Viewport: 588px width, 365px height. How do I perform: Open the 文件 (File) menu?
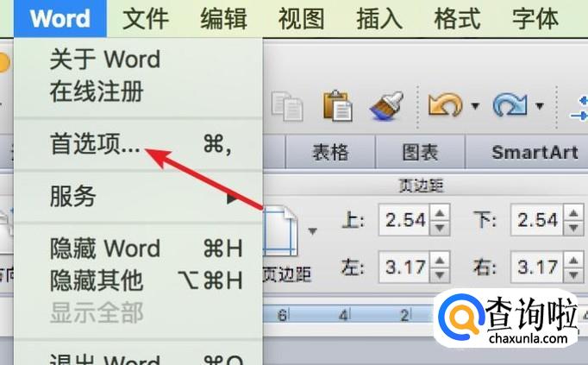click(146, 18)
